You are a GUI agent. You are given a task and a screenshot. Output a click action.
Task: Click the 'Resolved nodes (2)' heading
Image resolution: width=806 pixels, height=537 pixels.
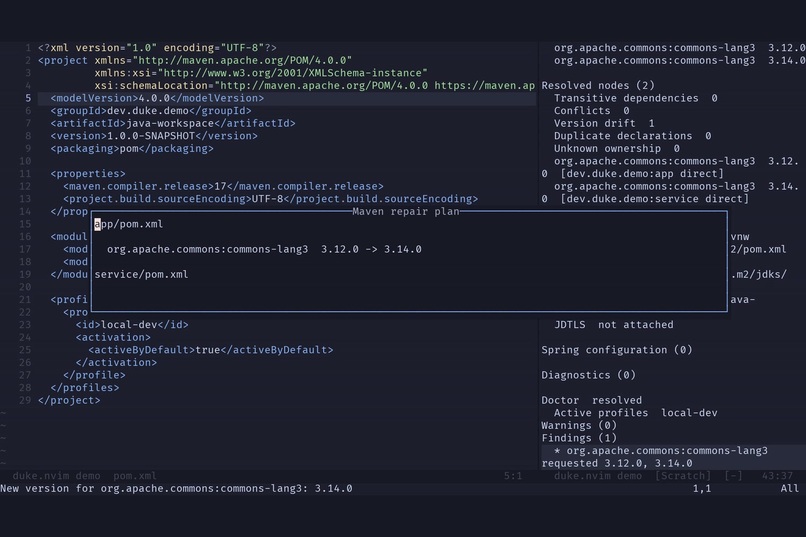pos(598,85)
